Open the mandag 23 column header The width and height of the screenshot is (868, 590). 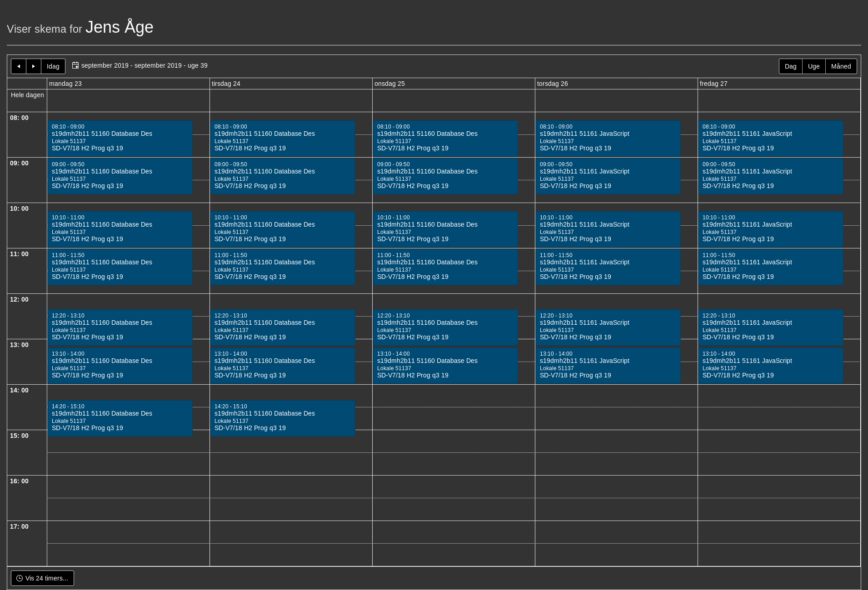click(65, 84)
